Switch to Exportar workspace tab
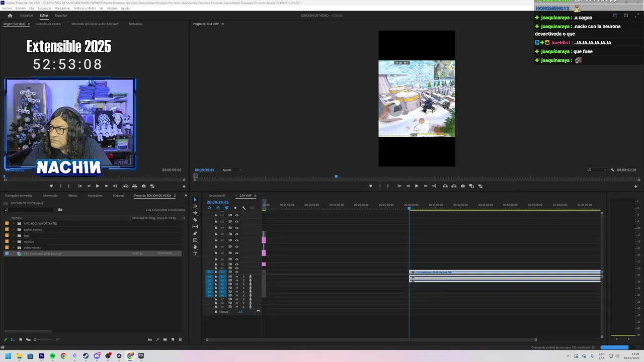Viewport: 644px width, 362px height. (x=61, y=16)
